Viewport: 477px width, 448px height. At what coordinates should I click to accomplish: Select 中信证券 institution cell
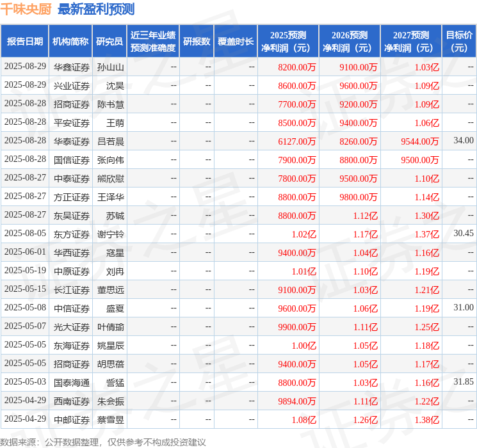click(72, 308)
